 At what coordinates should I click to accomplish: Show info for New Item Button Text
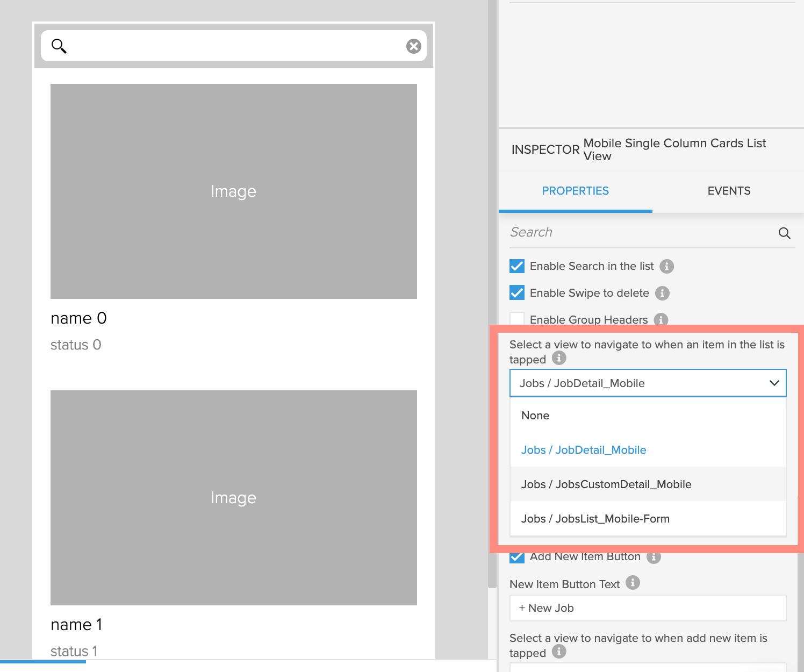point(633,583)
